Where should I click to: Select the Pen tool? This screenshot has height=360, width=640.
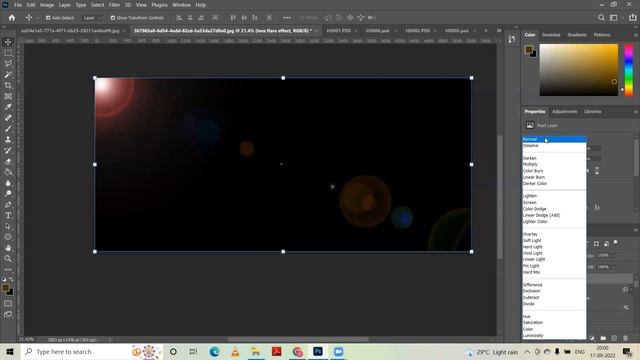[8, 204]
